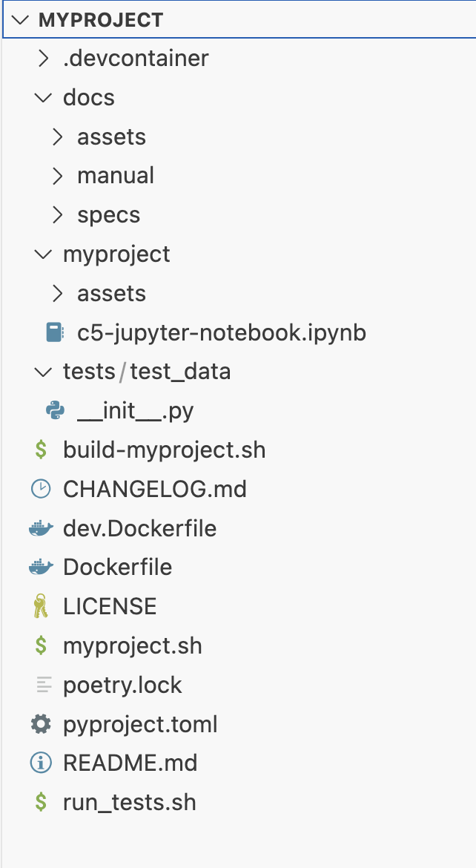Image resolution: width=476 pixels, height=868 pixels.
Task: Expand the .devcontainer folder
Action: pyautogui.click(x=44, y=58)
